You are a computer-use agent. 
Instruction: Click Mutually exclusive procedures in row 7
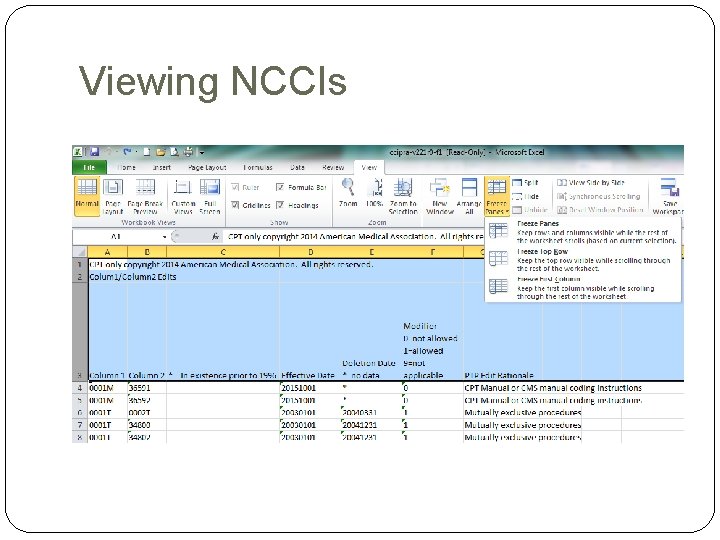[x=523, y=425]
